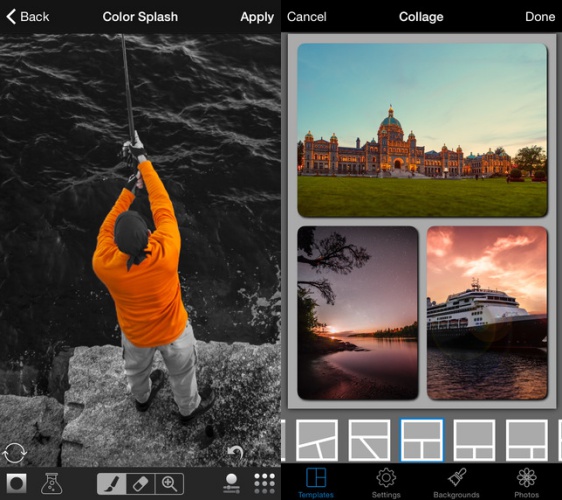Cancel the Collage editing
Viewport: 562px width, 500px height.
tap(307, 16)
